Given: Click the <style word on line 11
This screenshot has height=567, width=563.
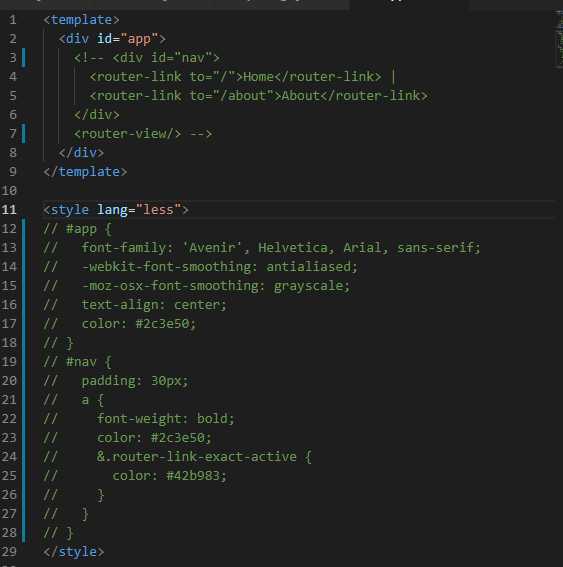Looking at the screenshot, I should pyautogui.click(x=66, y=210).
